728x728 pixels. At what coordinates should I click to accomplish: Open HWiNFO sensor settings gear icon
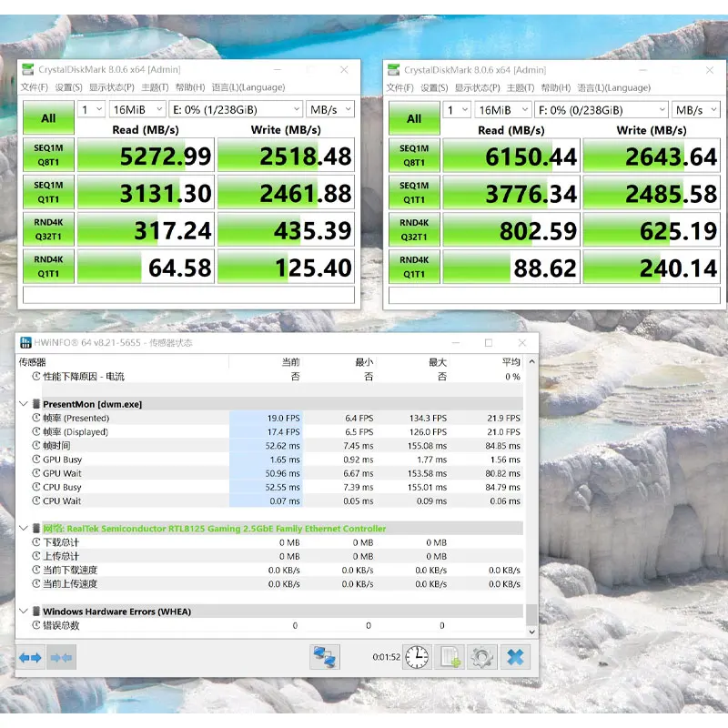482,657
